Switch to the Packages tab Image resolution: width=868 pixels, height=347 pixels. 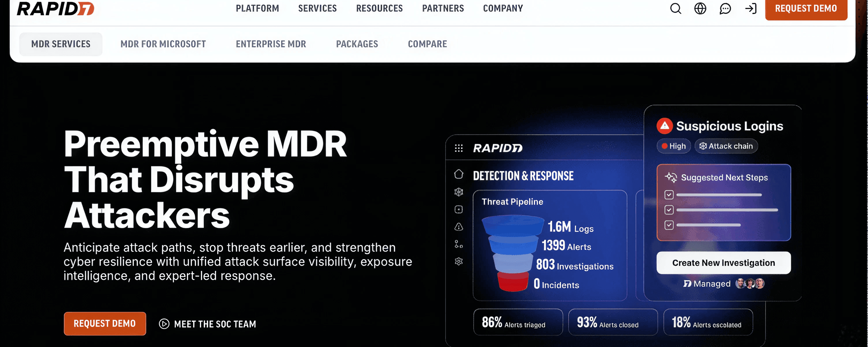point(357,44)
